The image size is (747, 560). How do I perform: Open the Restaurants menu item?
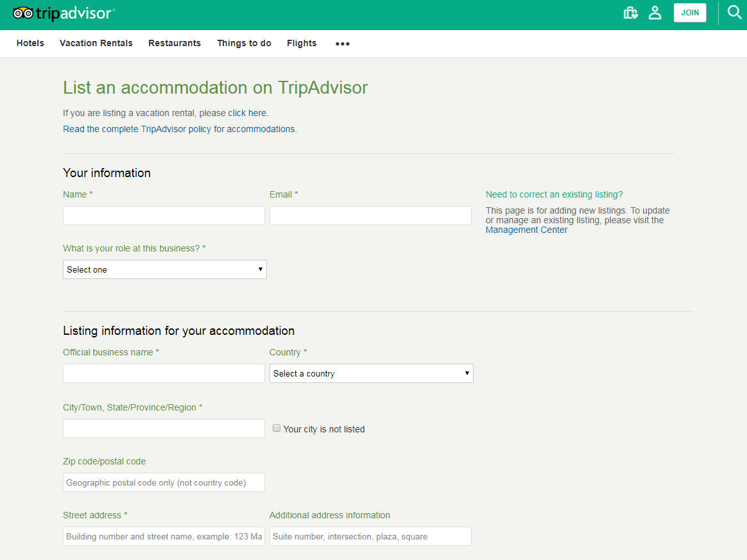tap(175, 44)
